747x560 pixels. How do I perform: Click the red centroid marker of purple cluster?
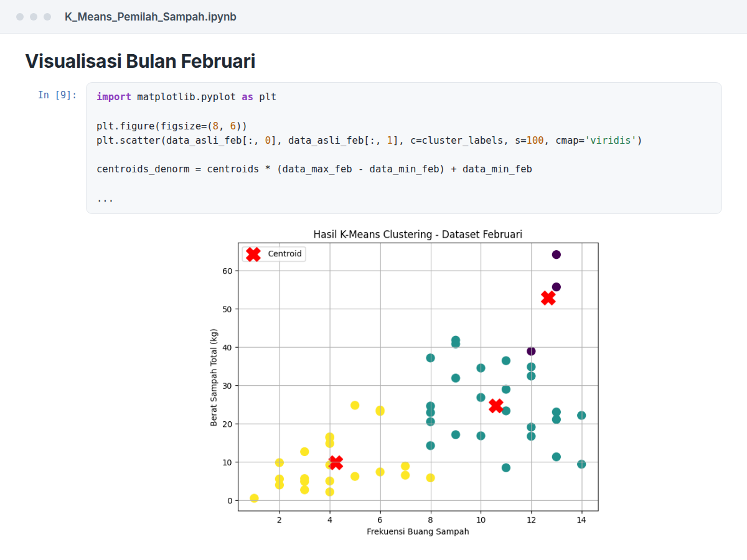pyautogui.click(x=548, y=298)
